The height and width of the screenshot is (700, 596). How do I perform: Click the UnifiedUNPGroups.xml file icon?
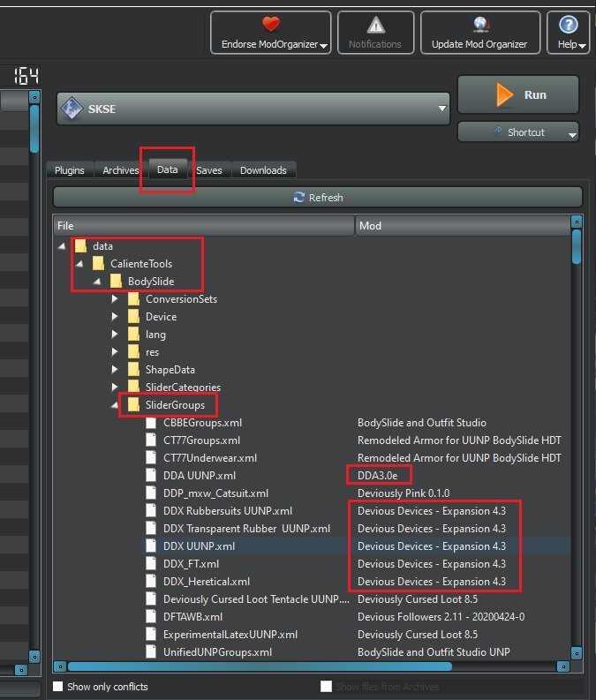pyautogui.click(x=151, y=651)
